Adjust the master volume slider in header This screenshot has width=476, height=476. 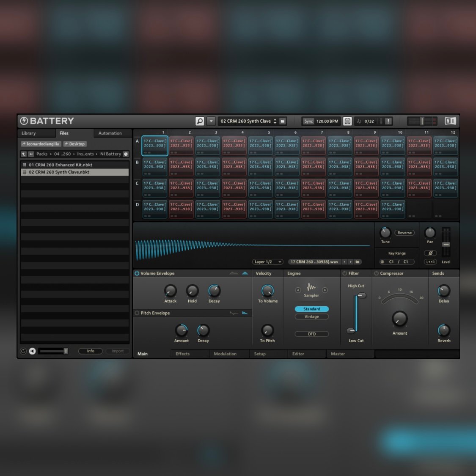[422, 121]
